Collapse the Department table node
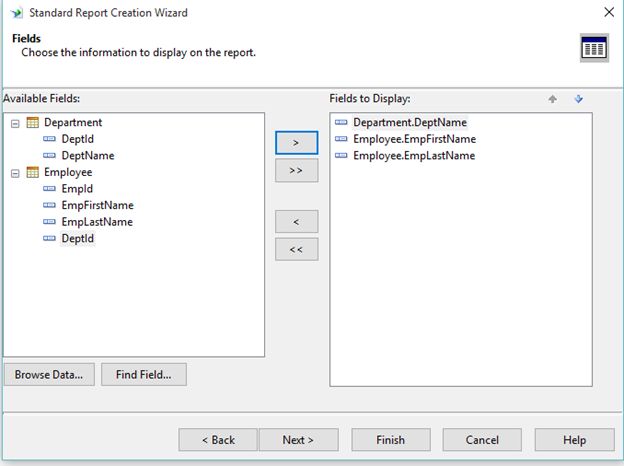 [x=15, y=124]
